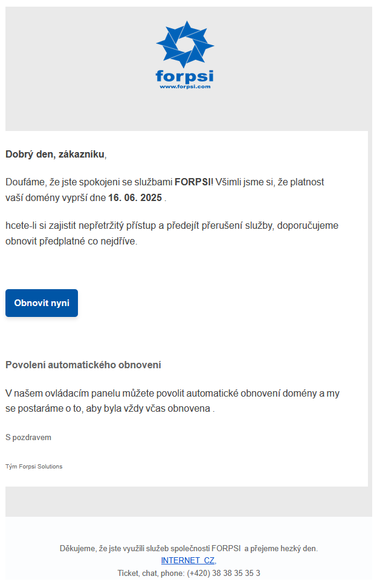Click the bold expiry date 16. 06. 2025

[x=135, y=197]
